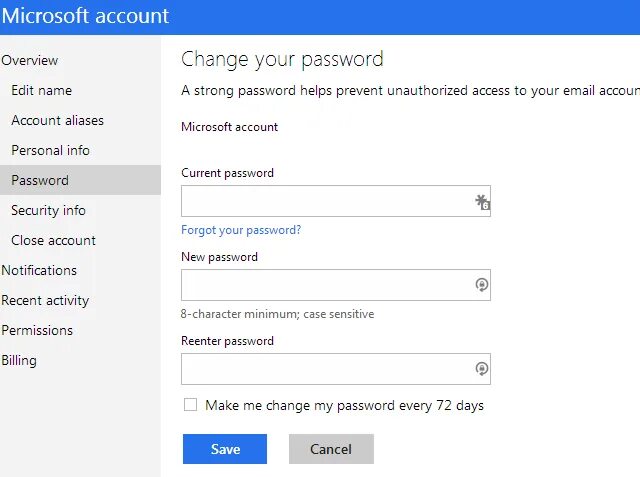
Task: Choose Close account in sidebar
Action: pos(53,240)
